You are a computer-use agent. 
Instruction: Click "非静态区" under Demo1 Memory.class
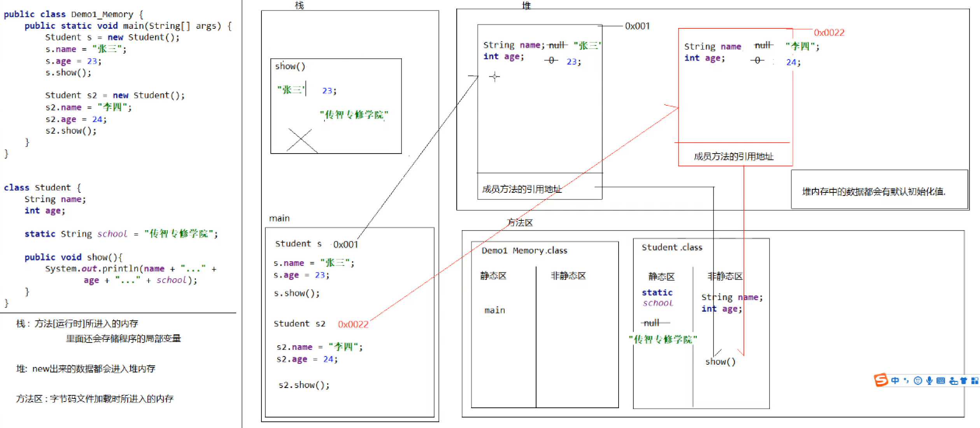coord(568,276)
